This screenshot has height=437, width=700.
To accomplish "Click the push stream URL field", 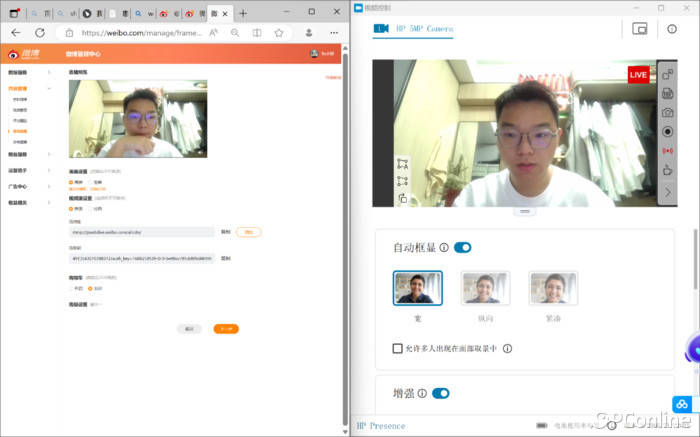I will tap(142, 232).
